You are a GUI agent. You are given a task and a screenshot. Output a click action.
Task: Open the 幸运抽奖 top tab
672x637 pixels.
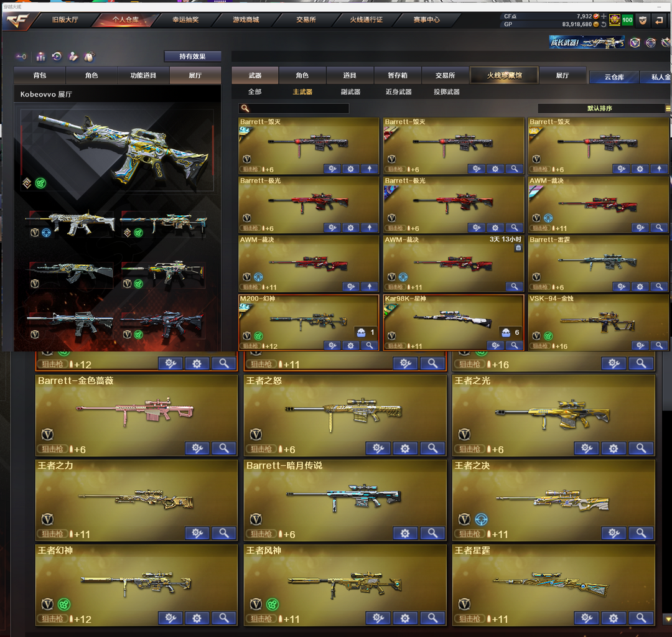click(185, 20)
